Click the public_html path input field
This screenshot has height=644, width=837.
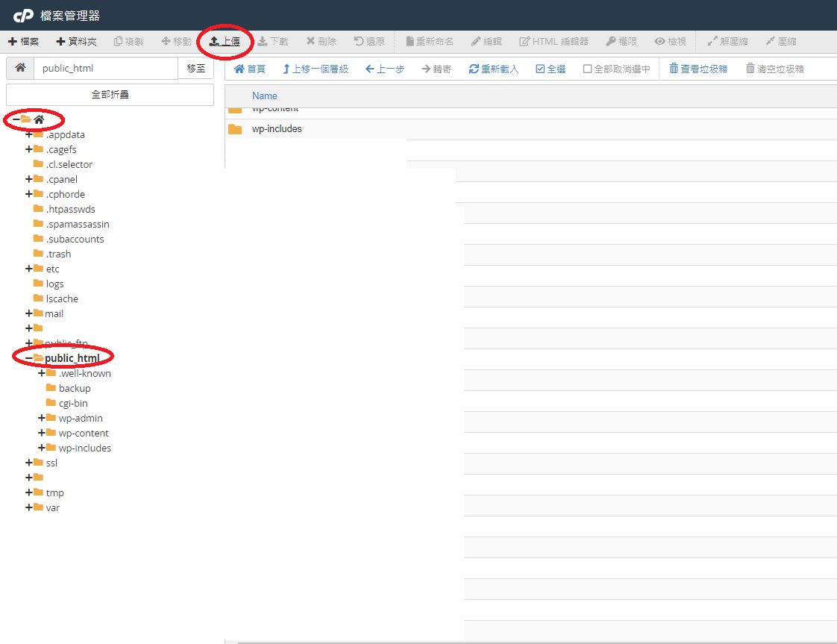coord(105,68)
